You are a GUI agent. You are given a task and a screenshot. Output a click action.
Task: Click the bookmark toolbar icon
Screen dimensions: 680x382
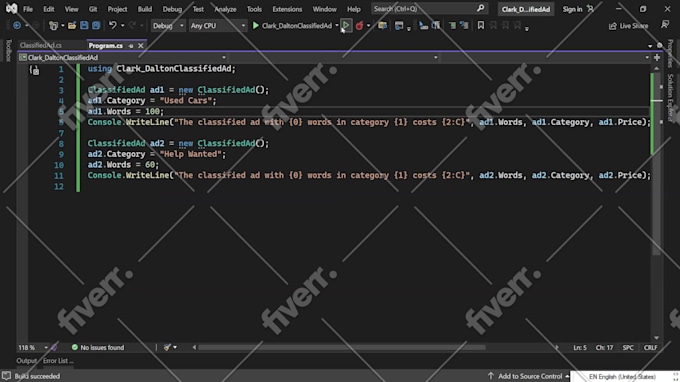[481, 26]
